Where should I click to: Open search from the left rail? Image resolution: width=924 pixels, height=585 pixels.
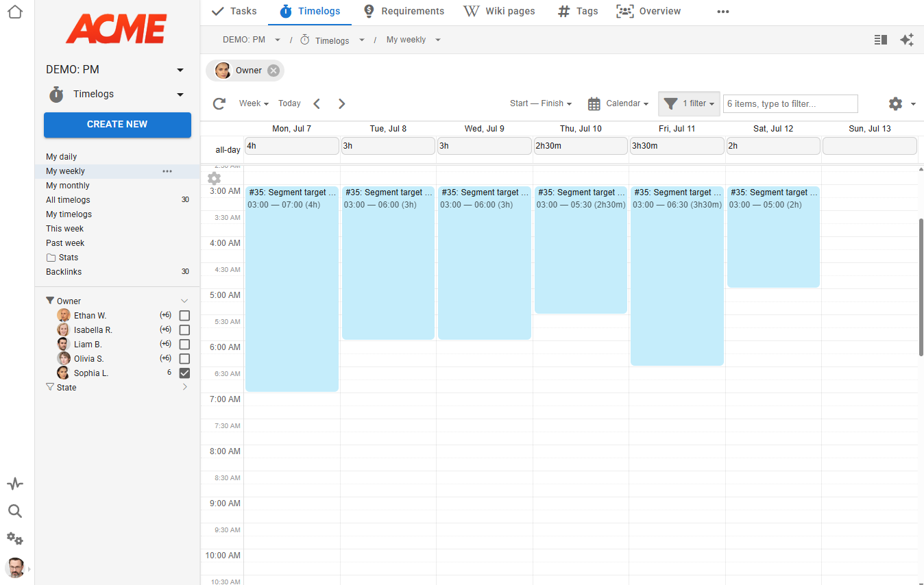click(x=14, y=511)
